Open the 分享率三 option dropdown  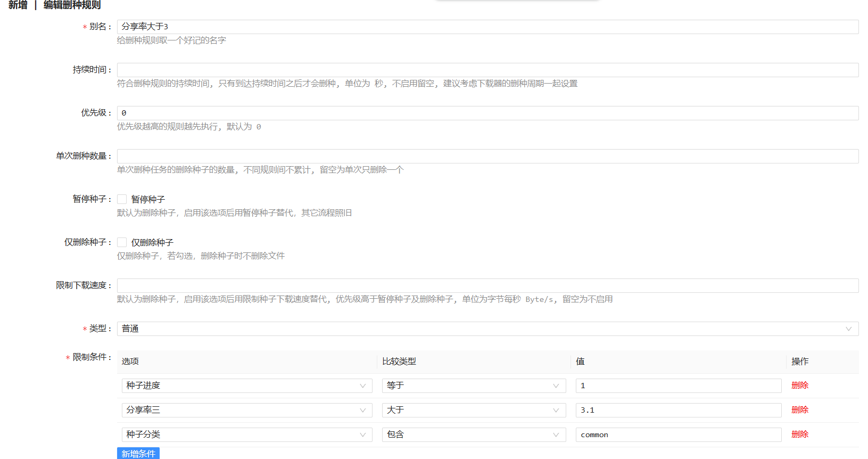[x=246, y=410]
